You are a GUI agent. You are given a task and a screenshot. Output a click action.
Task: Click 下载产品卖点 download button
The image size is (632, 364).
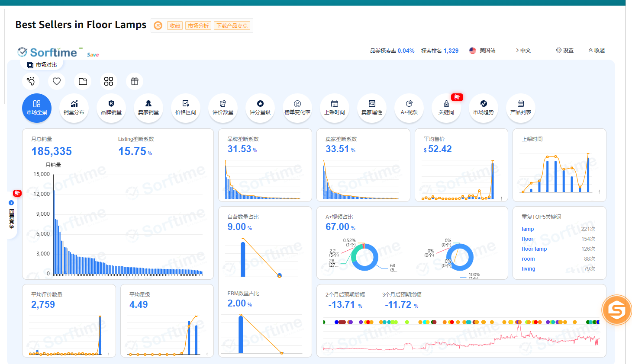[x=232, y=26]
